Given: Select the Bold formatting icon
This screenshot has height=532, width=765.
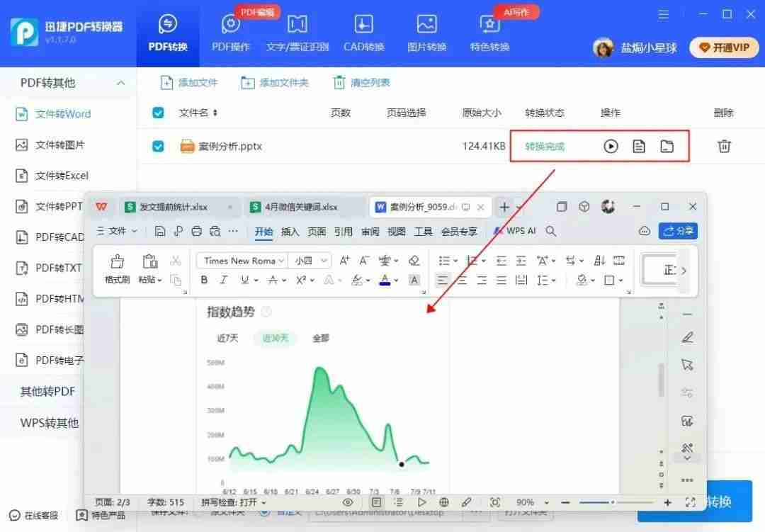Looking at the screenshot, I should [x=204, y=279].
